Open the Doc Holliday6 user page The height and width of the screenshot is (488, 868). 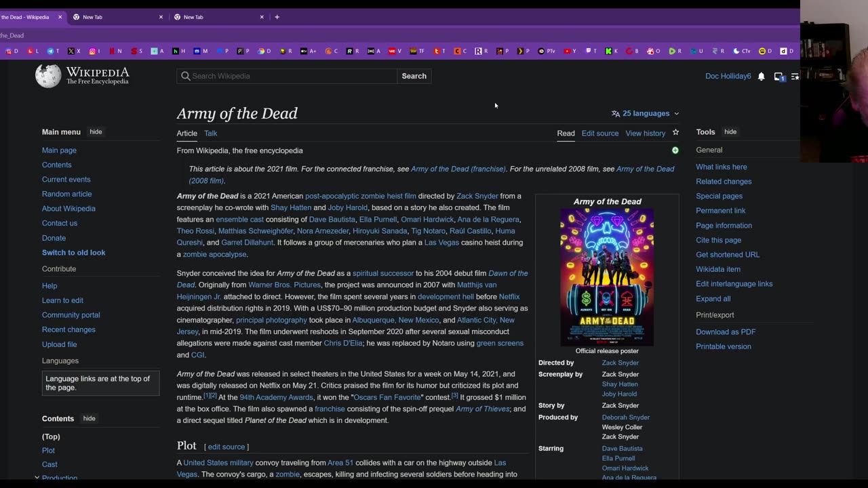click(728, 77)
